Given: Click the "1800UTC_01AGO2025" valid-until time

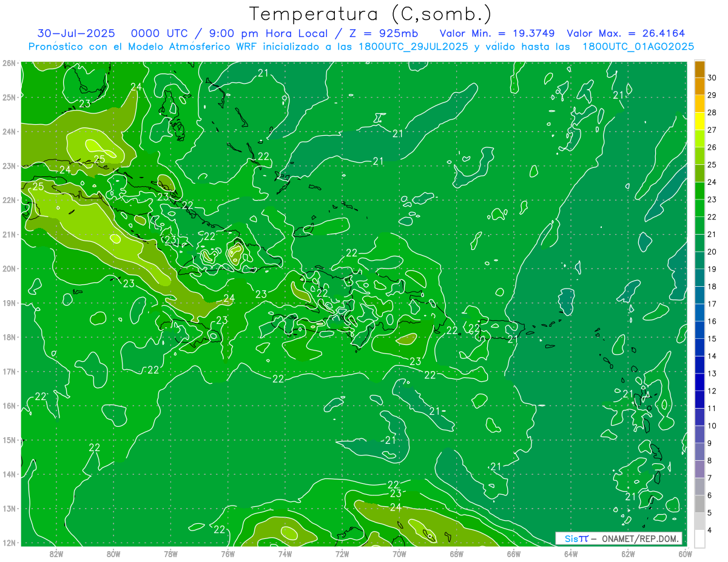Looking at the screenshot, I should pyautogui.click(x=638, y=47).
